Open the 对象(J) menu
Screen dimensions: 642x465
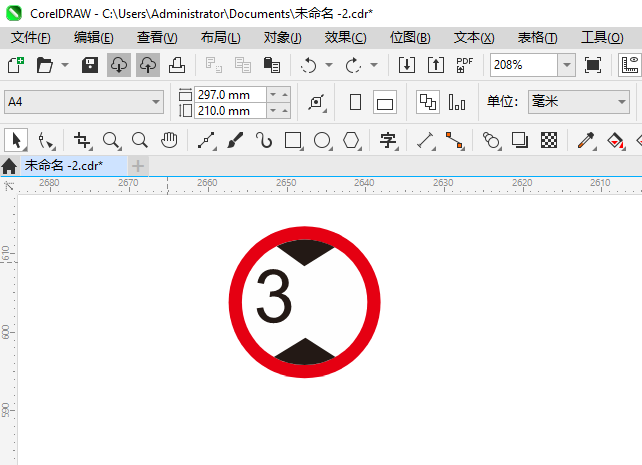click(x=283, y=38)
